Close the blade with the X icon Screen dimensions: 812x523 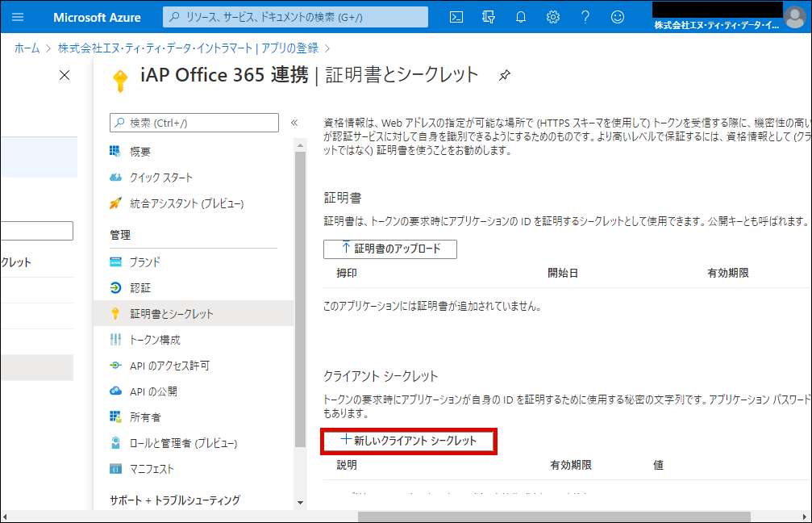pos(65,75)
